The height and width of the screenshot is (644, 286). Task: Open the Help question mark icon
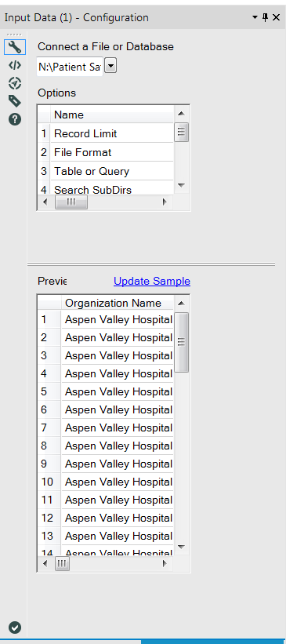click(x=15, y=119)
